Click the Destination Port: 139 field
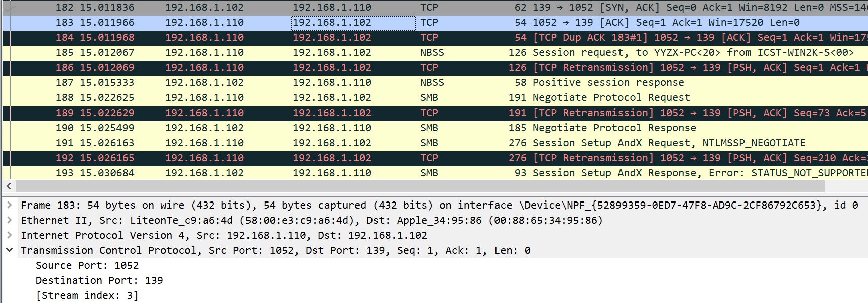868x303 pixels. pyautogui.click(x=99, y=280)
